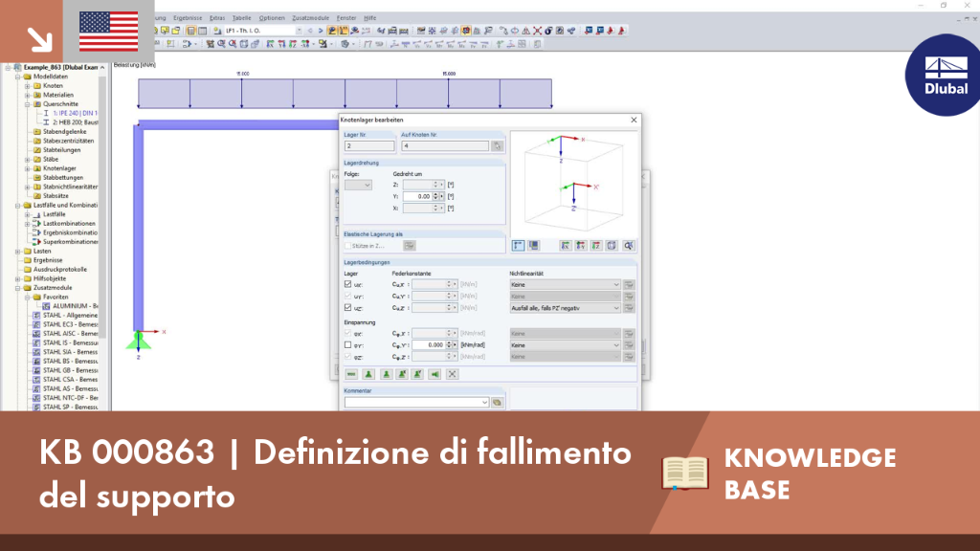
Task: Click the hinged support preset icon
Action: coord(368,374)
